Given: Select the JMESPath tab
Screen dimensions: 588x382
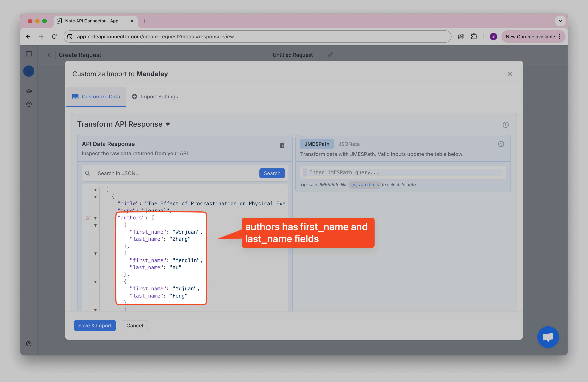Looking at the screenshot, I should pos(317,144).
